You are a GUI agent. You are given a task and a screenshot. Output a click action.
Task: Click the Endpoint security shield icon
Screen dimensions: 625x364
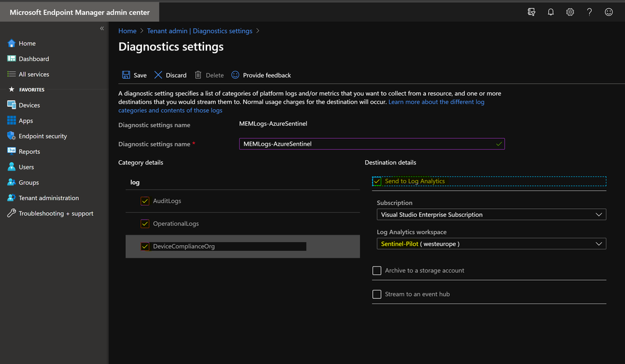[11, 136]
